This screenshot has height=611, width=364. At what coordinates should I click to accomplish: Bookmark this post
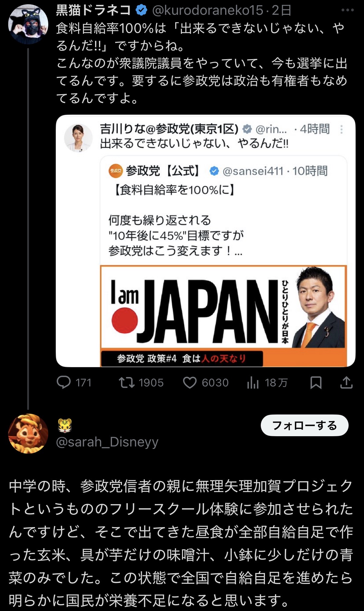click(316, 382)
